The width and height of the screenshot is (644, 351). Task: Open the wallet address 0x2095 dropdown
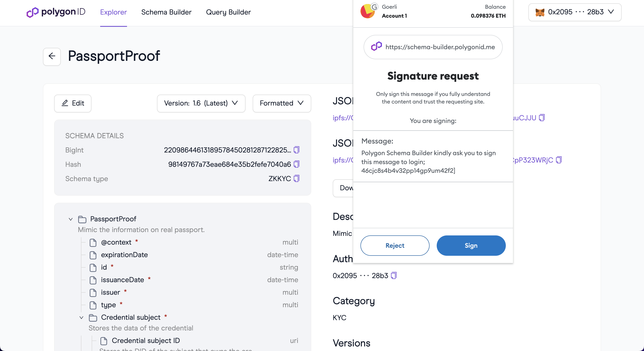(x=574, y=12)
